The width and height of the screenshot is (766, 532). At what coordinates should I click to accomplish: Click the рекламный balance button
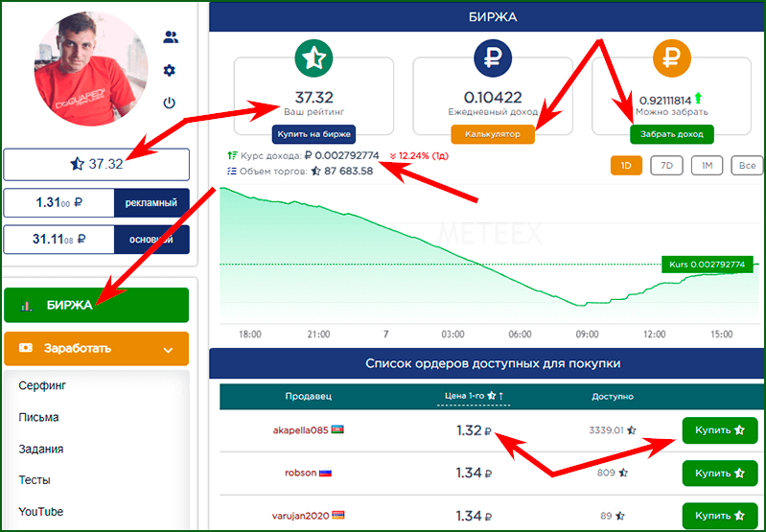pos(151,203)
